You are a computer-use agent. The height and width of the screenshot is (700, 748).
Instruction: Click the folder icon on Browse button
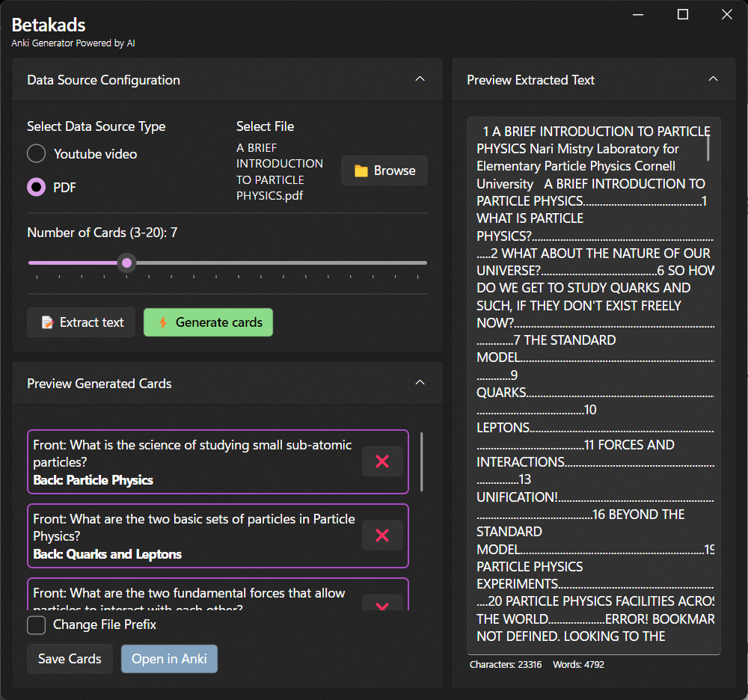(x=361, y=171)
